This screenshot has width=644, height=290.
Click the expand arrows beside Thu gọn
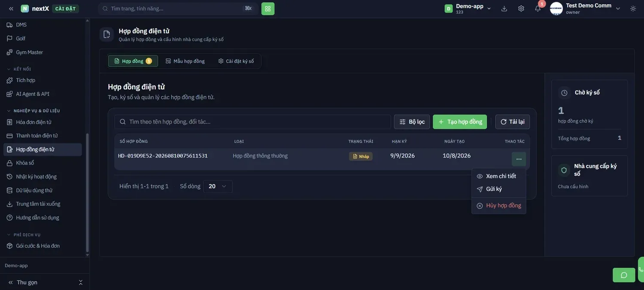(x=80, y=282)
